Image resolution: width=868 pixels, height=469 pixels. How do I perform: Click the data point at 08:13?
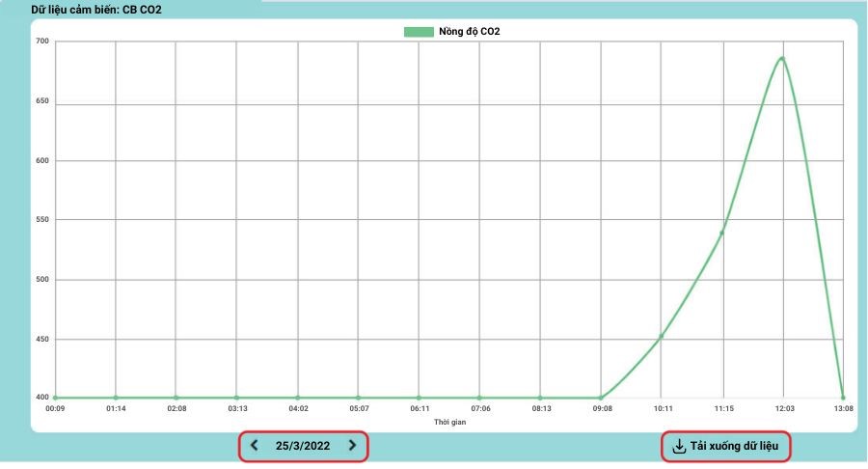tap(540, 398)
